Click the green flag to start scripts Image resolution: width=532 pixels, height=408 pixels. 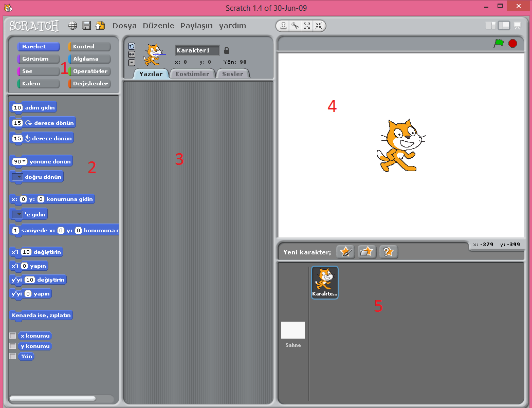tap(498, 44)
